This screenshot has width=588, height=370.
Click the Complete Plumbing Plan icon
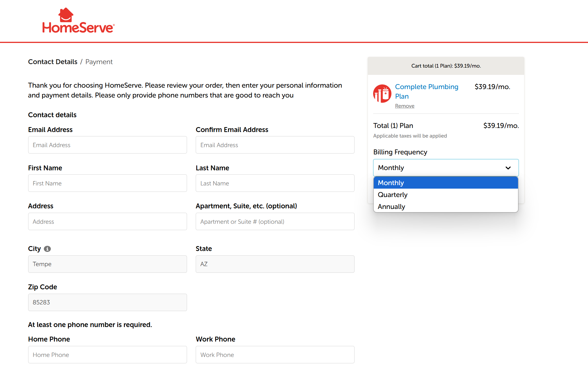382,93
